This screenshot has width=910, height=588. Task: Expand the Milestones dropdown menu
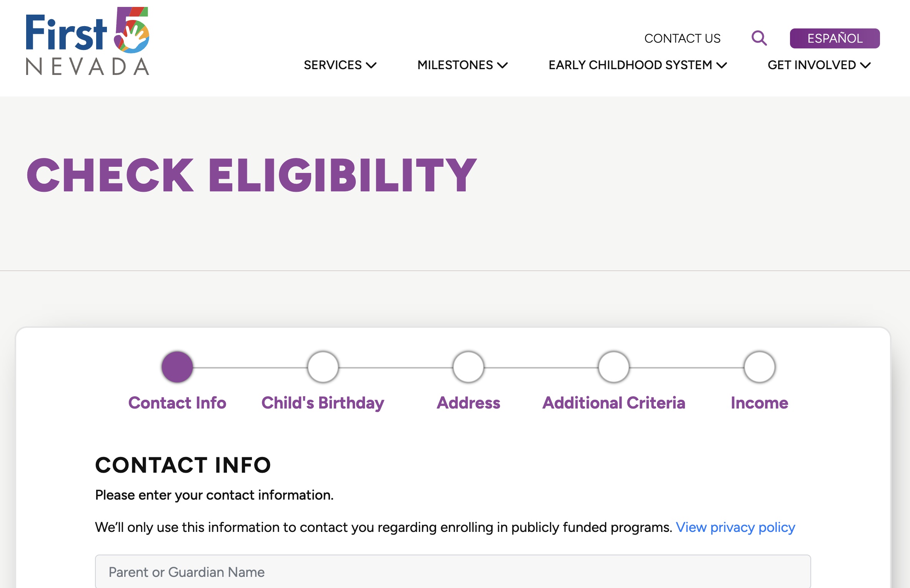pyautogui.click(x=462, y=64)
